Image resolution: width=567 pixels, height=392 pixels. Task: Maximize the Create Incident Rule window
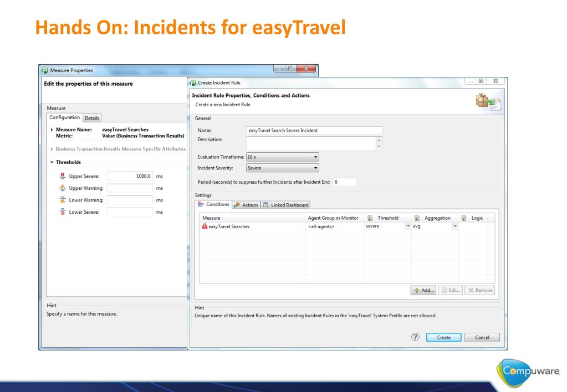481,81
